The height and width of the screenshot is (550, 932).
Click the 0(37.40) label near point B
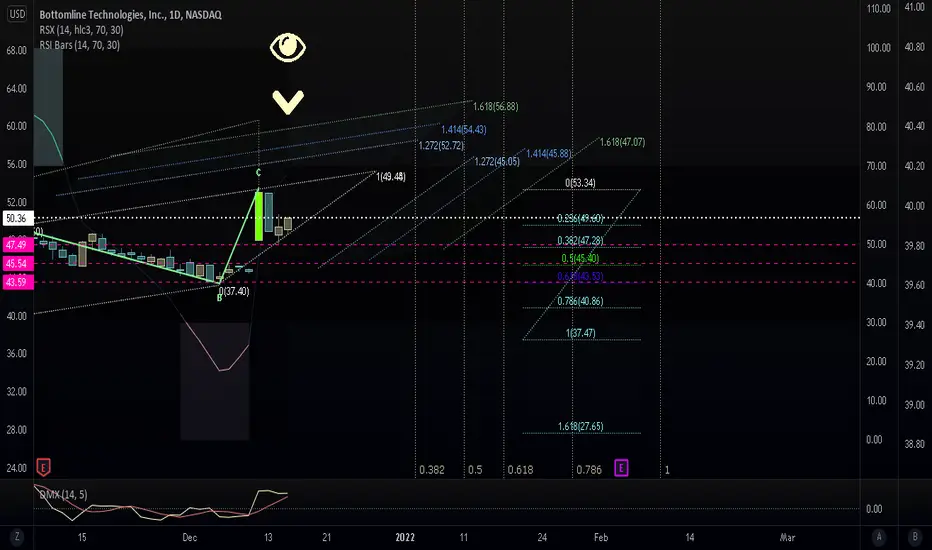(234, 291)
